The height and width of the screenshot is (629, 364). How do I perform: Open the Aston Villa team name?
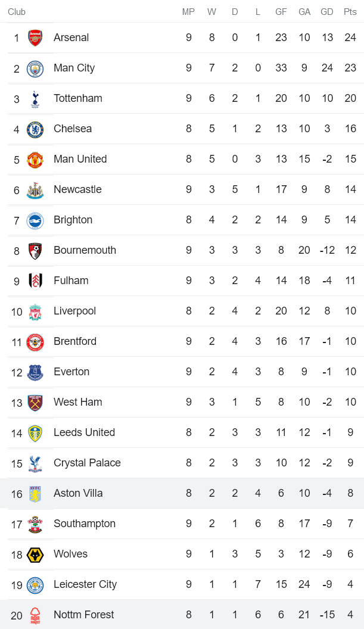point(78,493)
